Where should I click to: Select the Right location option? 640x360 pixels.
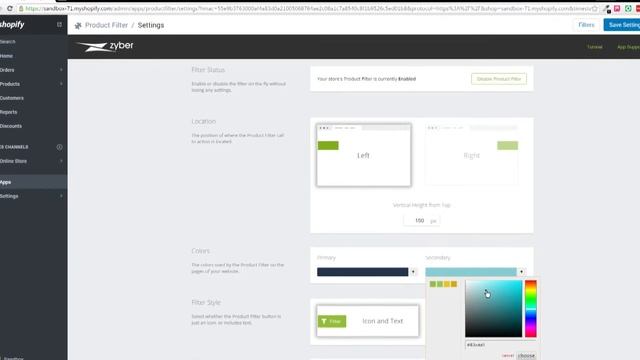tap(471, 155)
